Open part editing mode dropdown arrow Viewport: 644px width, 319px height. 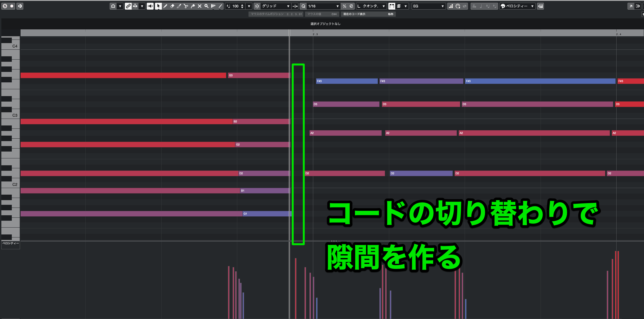click(405, 6)
